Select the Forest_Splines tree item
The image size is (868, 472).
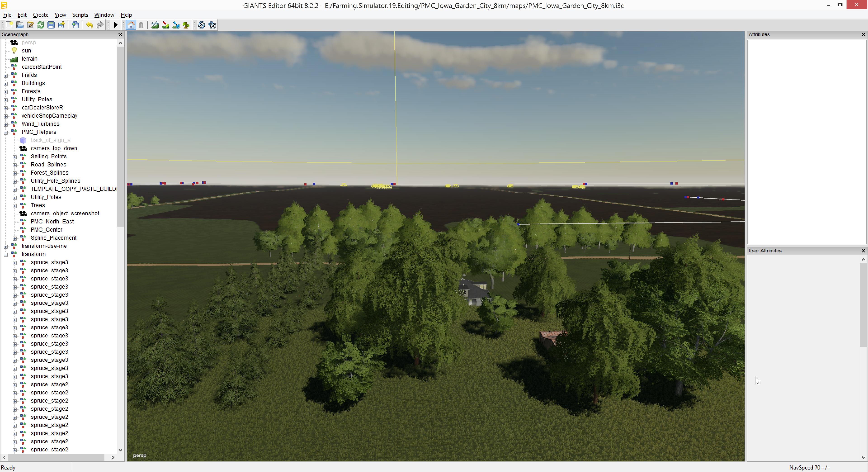point(50,173)
